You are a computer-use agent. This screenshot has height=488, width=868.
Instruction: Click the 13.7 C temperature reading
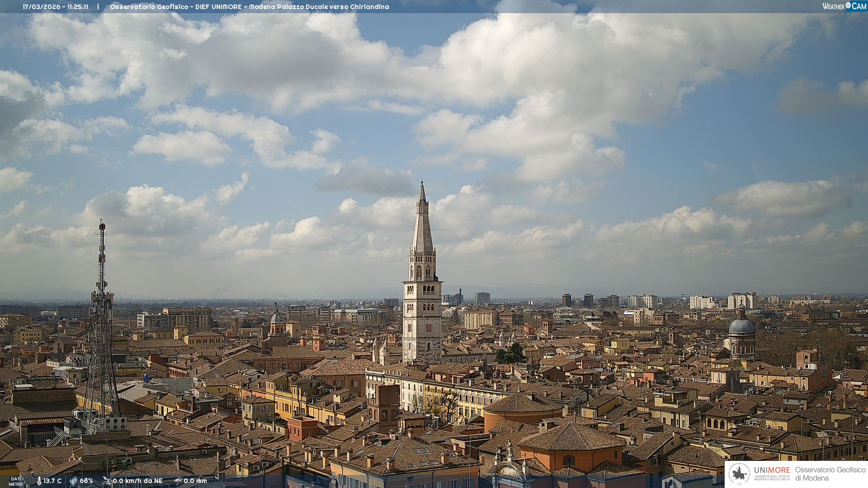pos(52,481)
